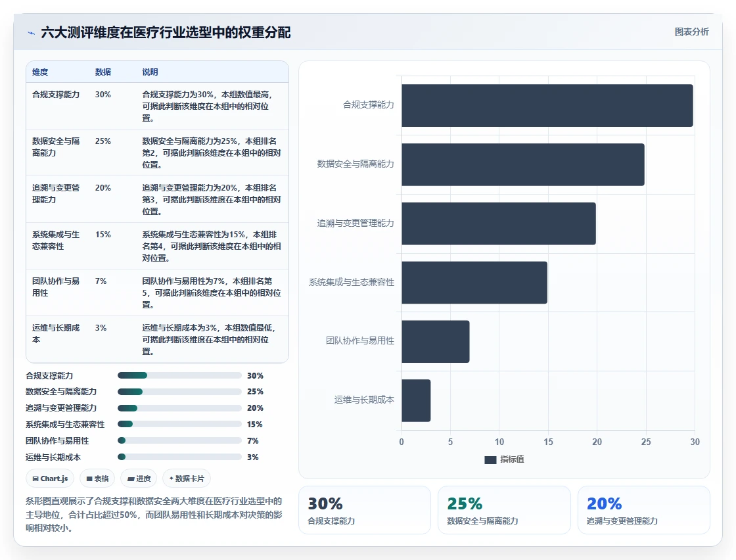Click the 运维与长期成本 y-axis label
The width and height of the screenshot is (736, 560).
(364, 400)
